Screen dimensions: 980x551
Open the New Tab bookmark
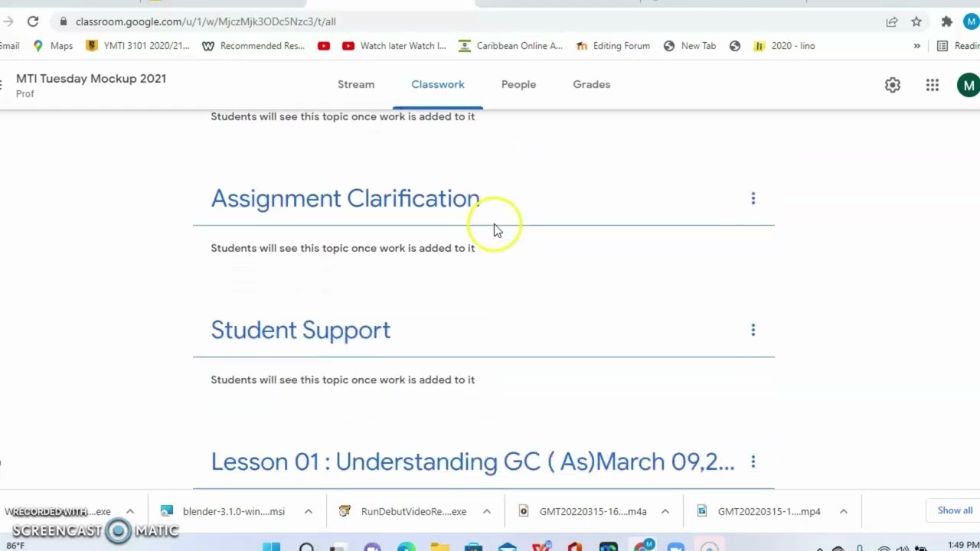point(690,46)
